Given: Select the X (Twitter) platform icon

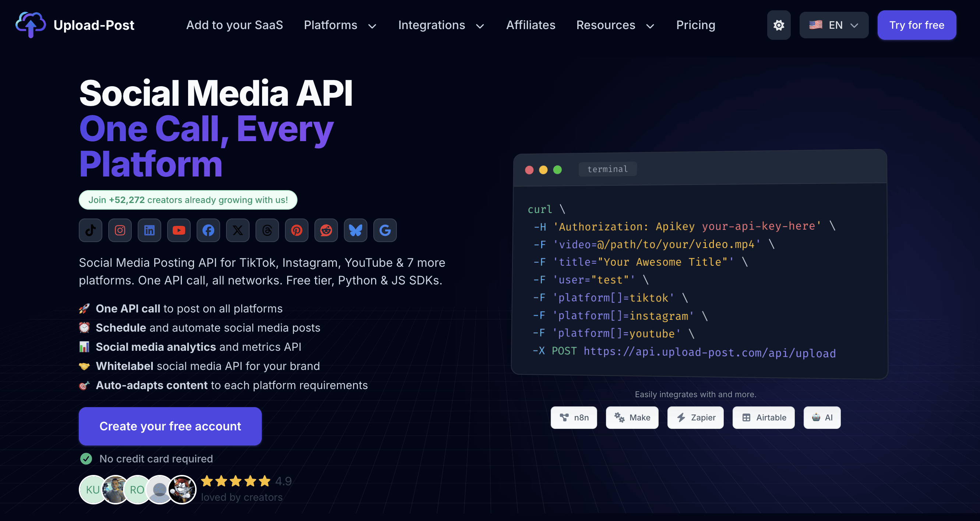Looking at the screenshot, I should (x=238, y=230).
